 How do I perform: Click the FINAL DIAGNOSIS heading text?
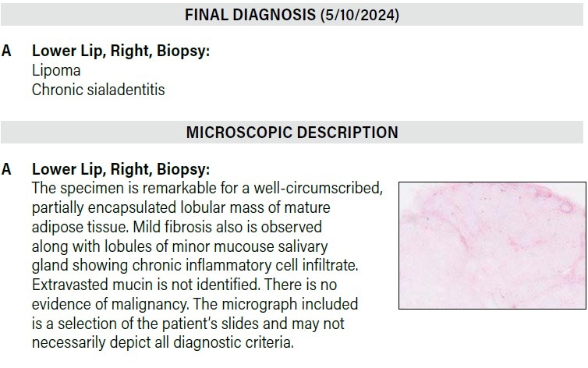point(250,15)
